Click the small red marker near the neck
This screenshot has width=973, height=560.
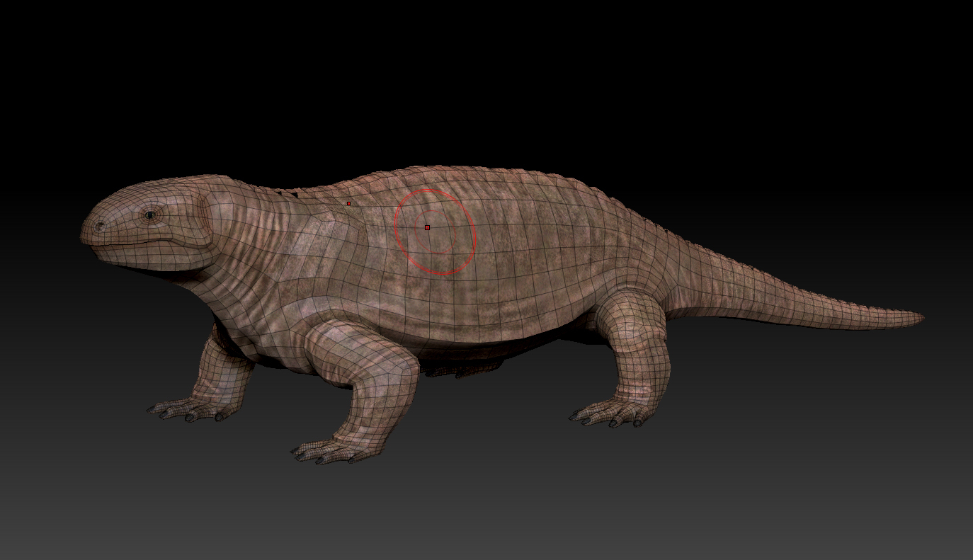coord(348,203)
